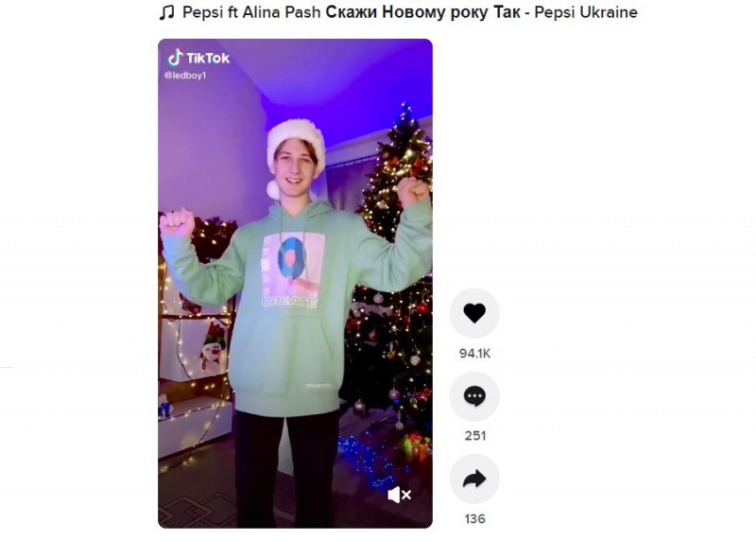This screenshot has width=756, height=541.
Task: Share the video with arrow icon
Action: 474,480
